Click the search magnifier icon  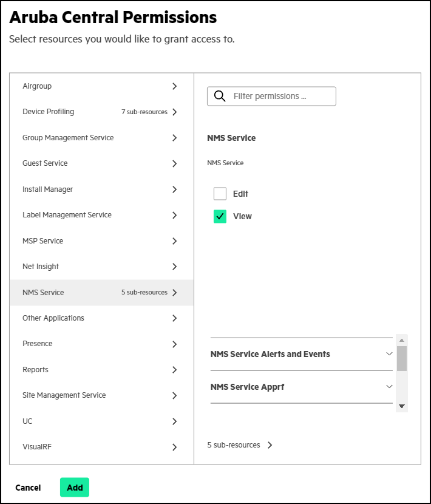(x=220, y=97)
